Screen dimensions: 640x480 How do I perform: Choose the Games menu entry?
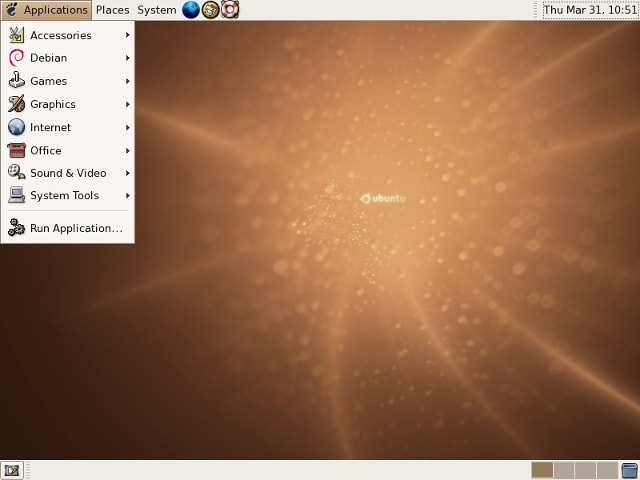click(68, 81)
